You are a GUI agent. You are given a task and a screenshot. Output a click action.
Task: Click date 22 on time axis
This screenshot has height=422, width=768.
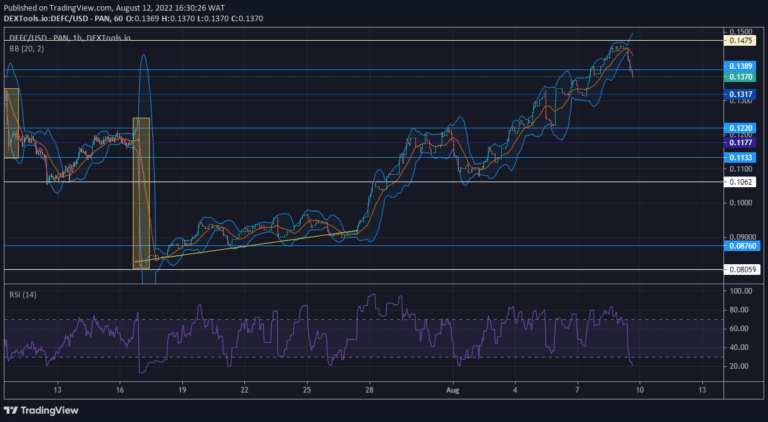click(x=244, y=390)
